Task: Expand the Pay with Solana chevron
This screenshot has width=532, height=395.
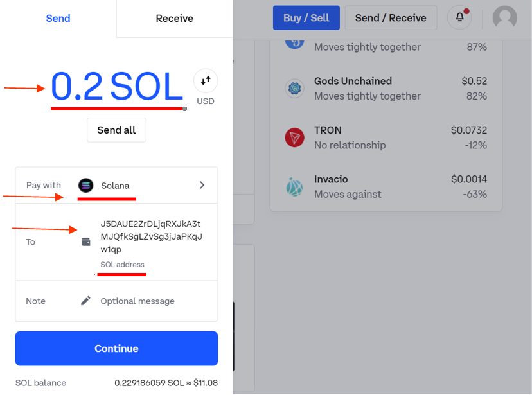Action: pyautogui.click(x=202, y=185)
